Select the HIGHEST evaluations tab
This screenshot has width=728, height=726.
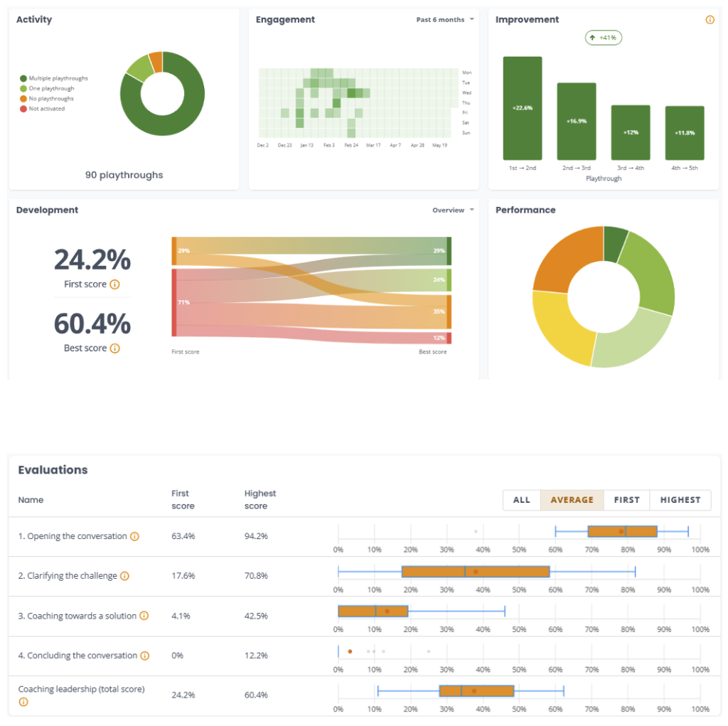[x=680, y=500]
